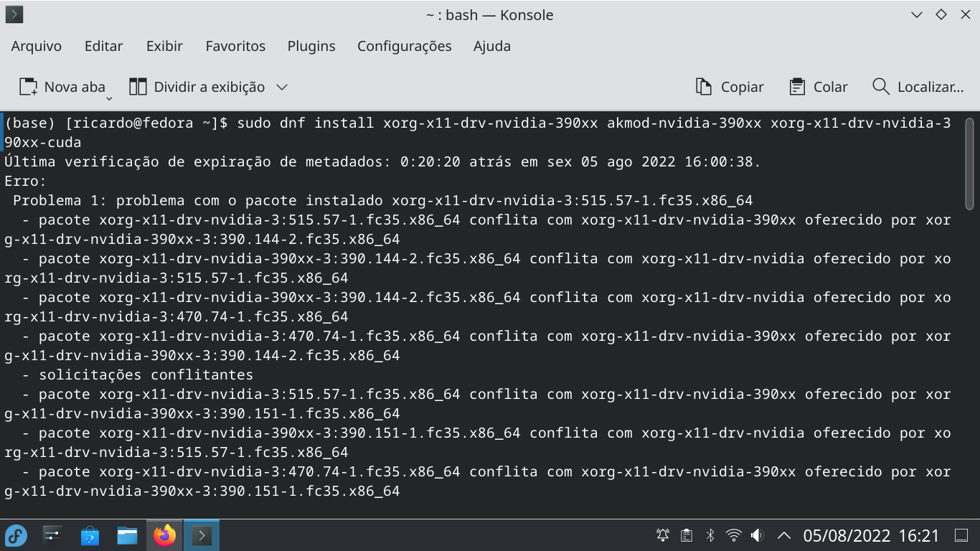Close the Konsole window
Viewport: 980px width, 551px height.
coord(964,14)
